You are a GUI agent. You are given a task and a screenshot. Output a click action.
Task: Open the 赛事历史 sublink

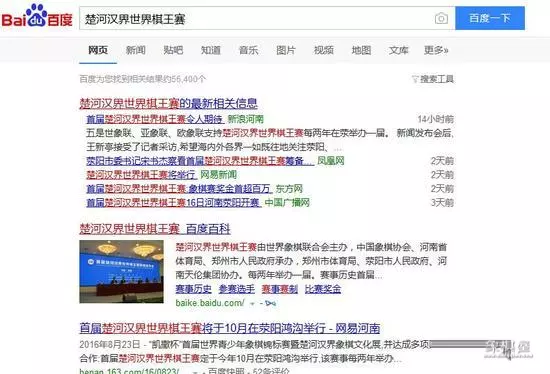(193, 289)
